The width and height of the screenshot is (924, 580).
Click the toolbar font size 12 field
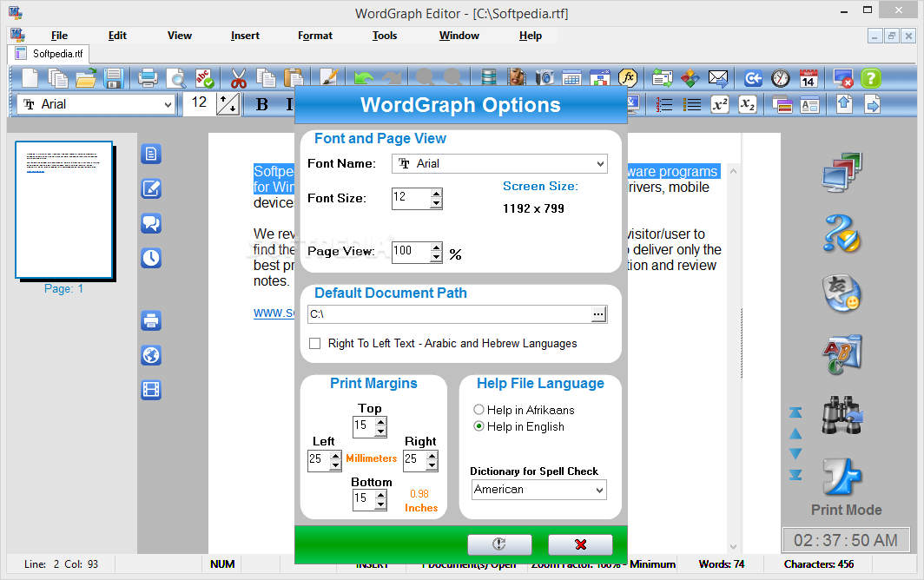click(x=199, y=103)
